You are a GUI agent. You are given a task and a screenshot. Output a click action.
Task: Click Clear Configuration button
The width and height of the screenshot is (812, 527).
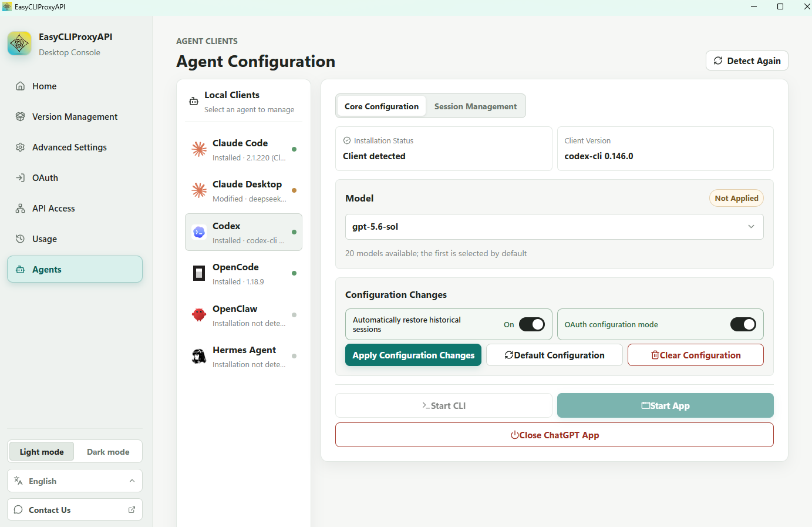[x=696, y=355]
